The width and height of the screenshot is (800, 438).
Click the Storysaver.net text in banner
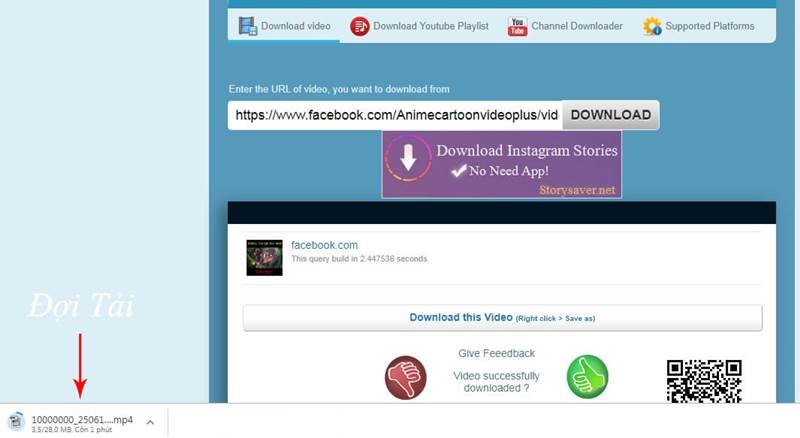pos(577,190)
